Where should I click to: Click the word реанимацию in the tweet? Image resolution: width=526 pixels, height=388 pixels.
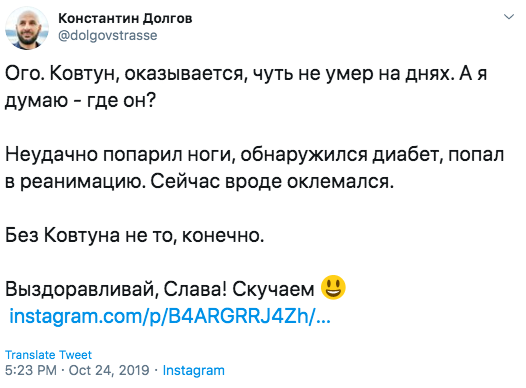point(83,182)
